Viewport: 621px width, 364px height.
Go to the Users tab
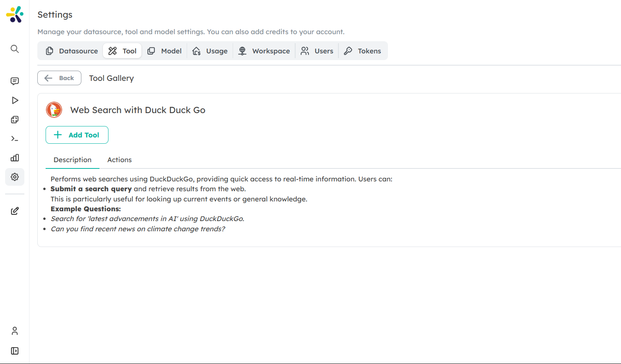pyautogui.click(x=317, y=51)
